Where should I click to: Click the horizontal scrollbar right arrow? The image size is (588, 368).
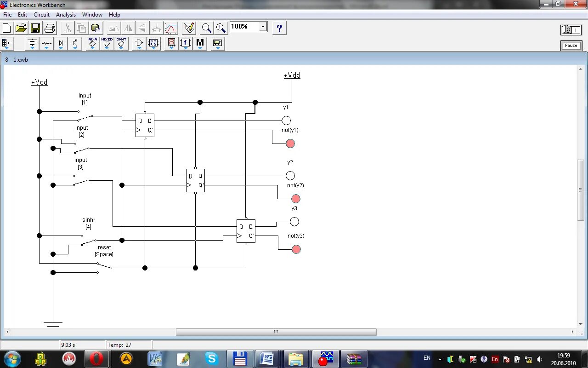point(573,332)
